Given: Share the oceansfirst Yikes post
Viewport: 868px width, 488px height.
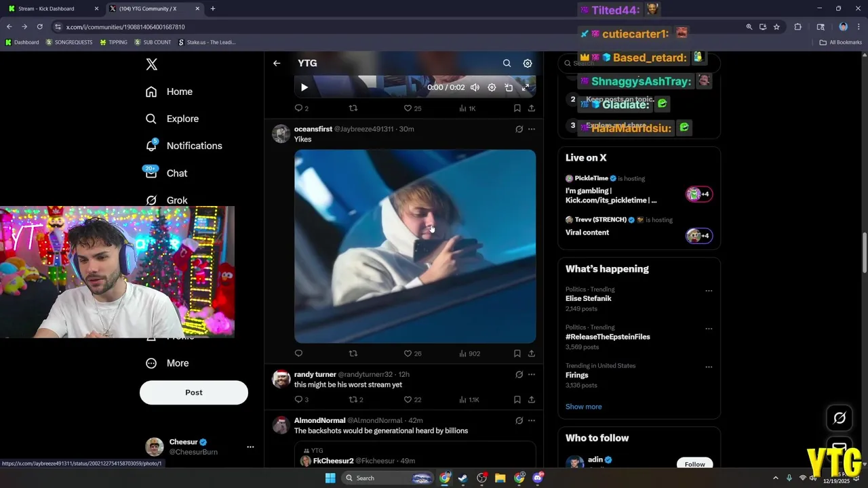Looking at the screenshot, I should (532, 354).
